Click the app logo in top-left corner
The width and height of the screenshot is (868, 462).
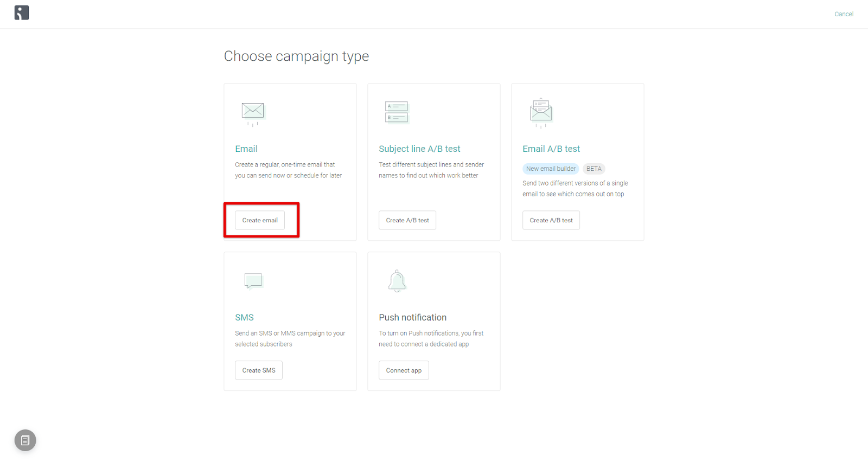click(22, 13)
